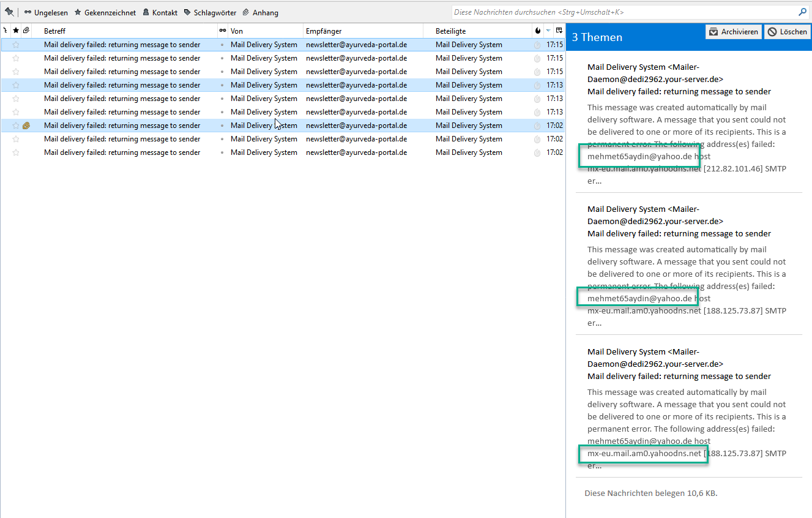Open the column picker at header's right end
The image size is (812, 518).
click(559, 31)
